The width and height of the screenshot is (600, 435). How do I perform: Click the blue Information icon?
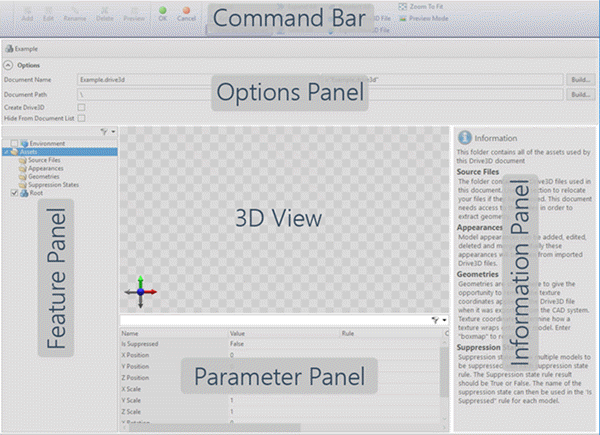[464, 137]
